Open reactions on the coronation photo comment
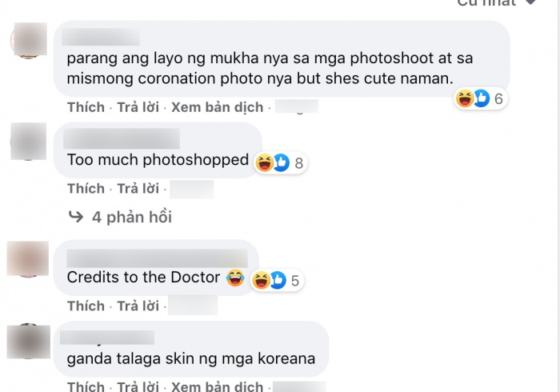 [x=481, y=98]
